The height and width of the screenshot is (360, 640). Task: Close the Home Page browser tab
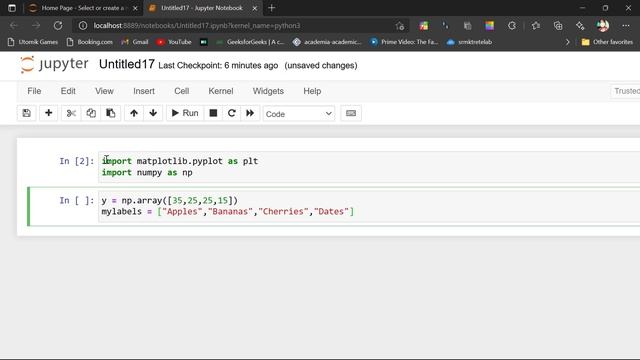point(135,8)
